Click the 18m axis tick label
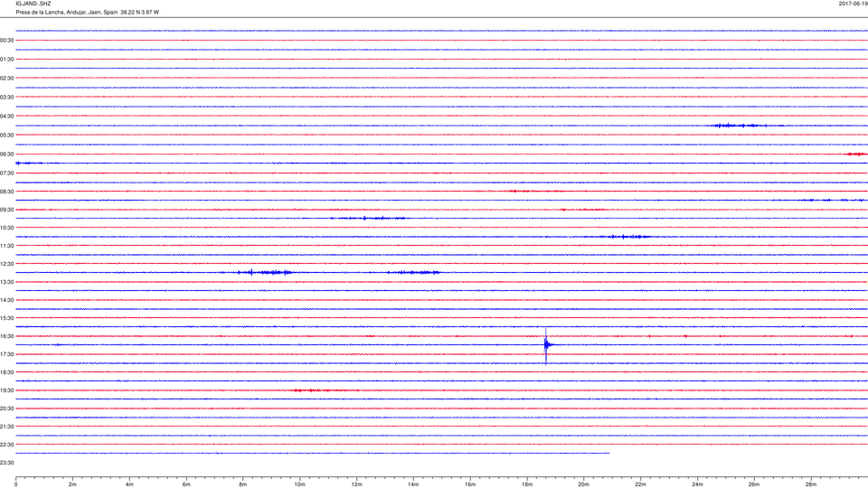Viewport: 868px width, 488px height. click(x=527, y=484)
